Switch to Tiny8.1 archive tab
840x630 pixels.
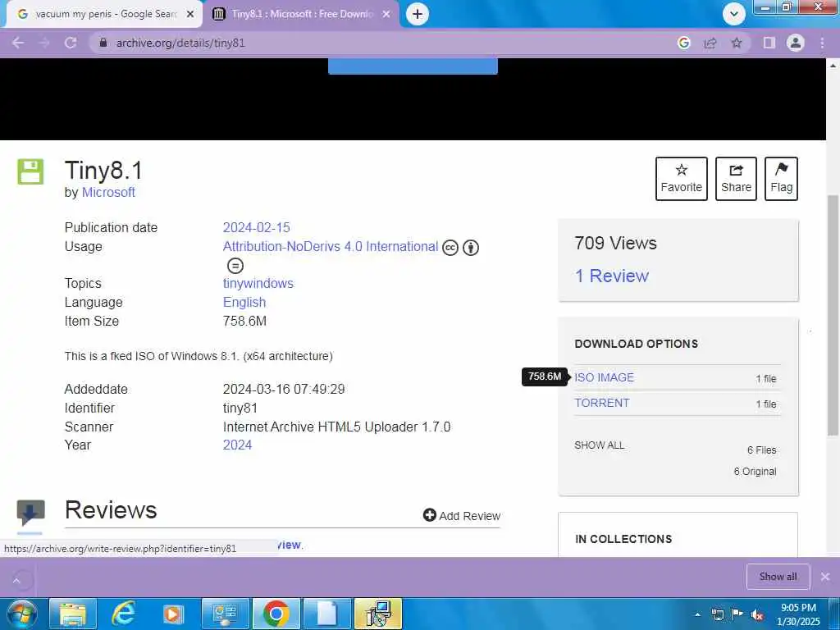[x=301, y=14]
